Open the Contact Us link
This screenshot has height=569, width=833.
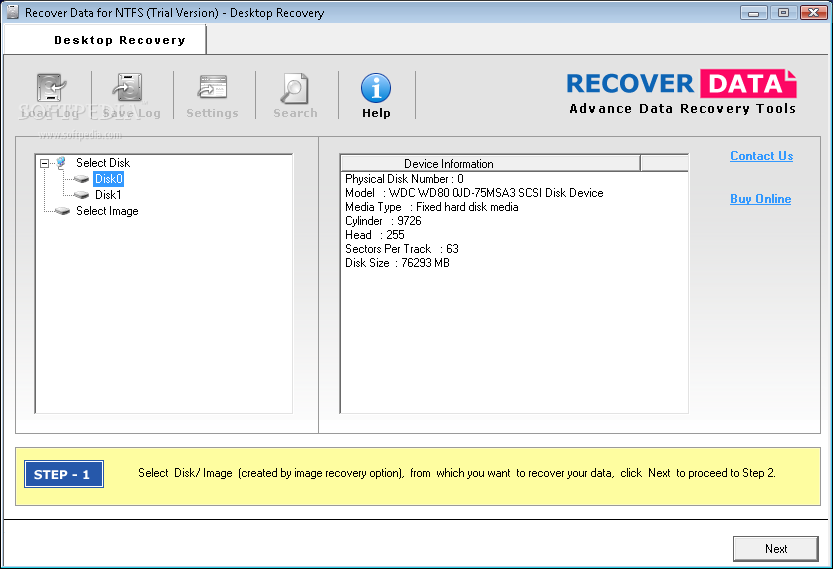pos(761,156)
